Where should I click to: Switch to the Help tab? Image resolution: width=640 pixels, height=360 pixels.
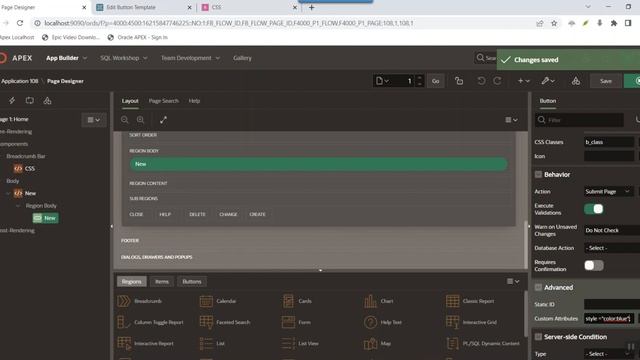(194, 101)
